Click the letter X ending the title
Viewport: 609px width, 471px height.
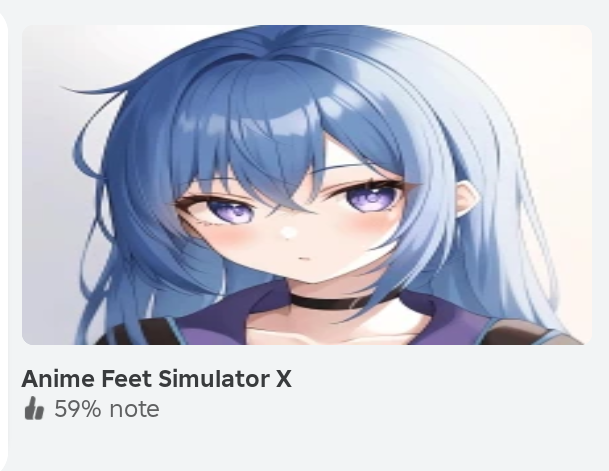tap(284, 379)
